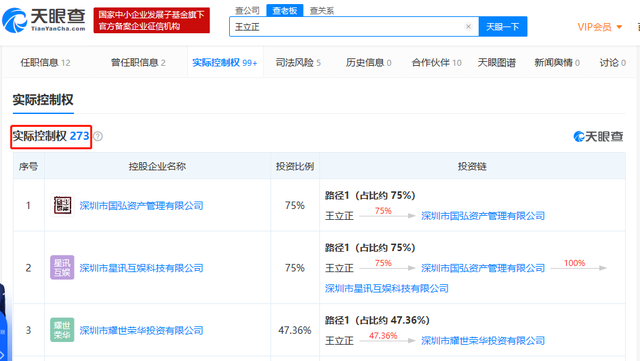Open 深圳市耀世荣华投资有限公司 in row 3 name column
The height and width of the screenshot is (361, 640).
(x=141, y=330)
